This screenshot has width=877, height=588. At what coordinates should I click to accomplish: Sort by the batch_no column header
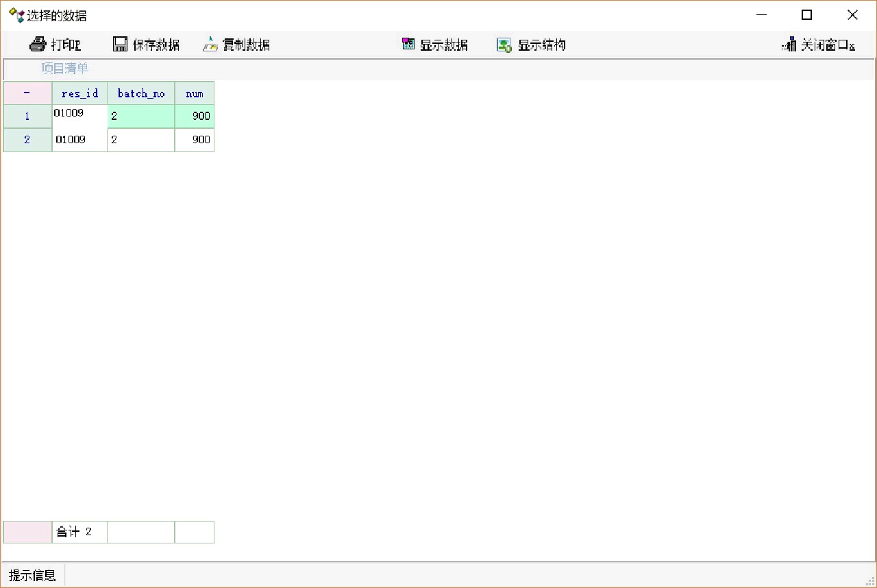click(141, 93)
